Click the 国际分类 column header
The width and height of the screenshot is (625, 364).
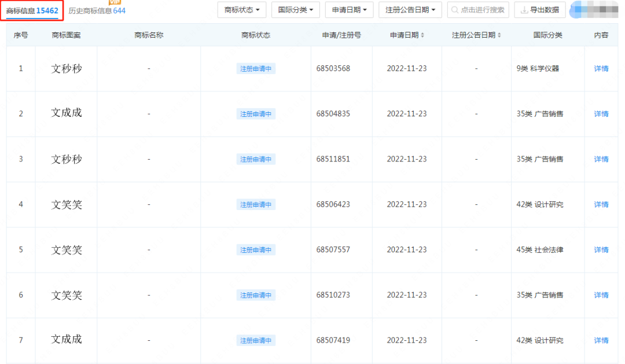[547, 35]
